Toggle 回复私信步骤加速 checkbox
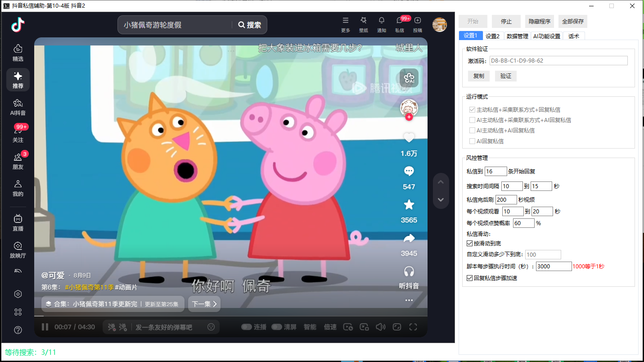This screenshot has width=644, height=362. [x=470, y=278]
